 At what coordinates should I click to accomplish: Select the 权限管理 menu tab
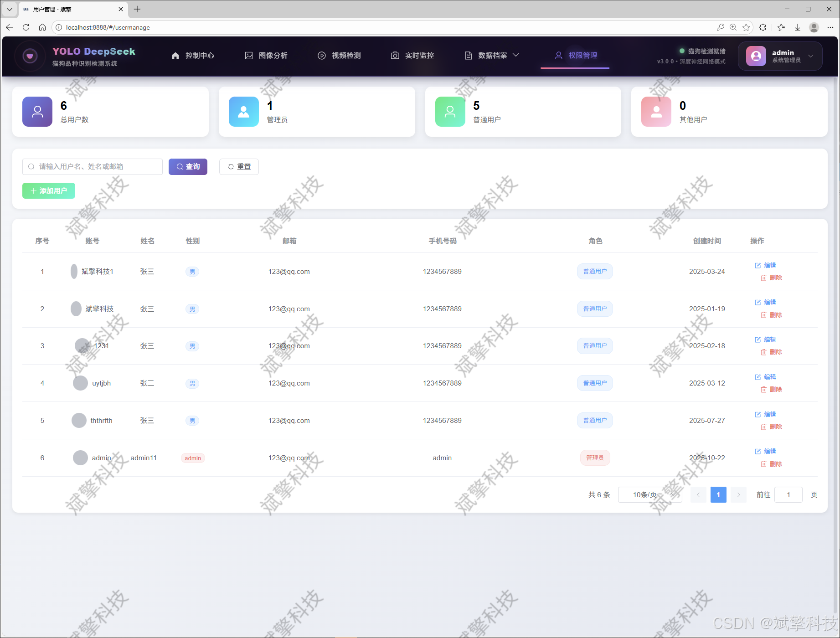pos(576,56)
